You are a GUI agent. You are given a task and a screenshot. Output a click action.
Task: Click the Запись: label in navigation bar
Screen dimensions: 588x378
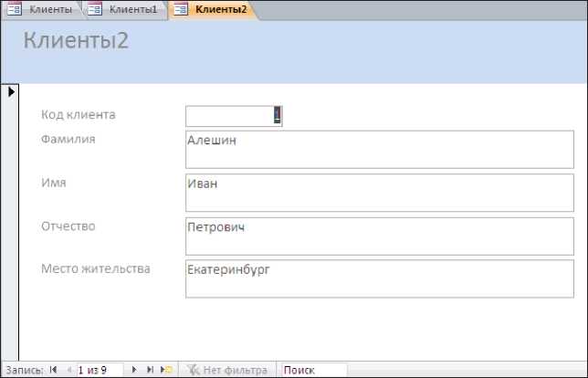click(25, 371)
